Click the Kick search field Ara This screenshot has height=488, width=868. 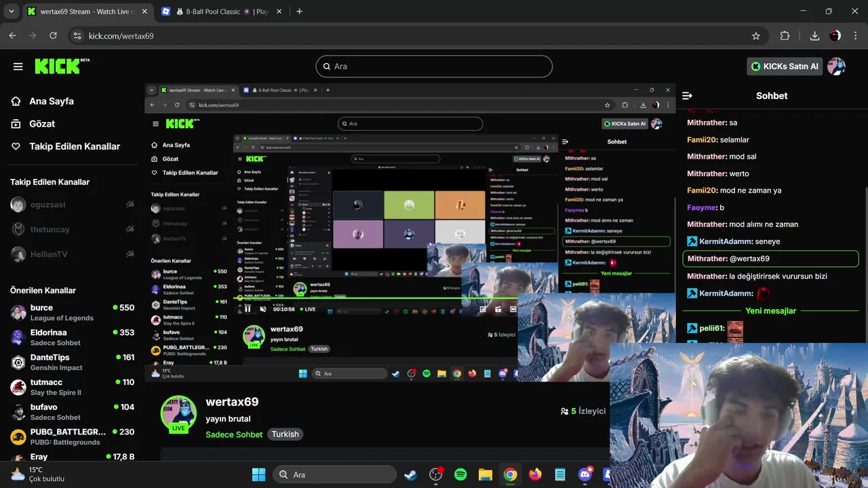434,66
